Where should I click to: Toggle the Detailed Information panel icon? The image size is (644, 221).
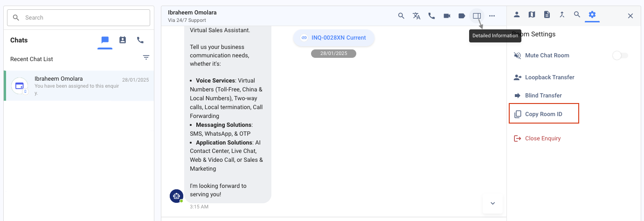click(x=477, y=16)
